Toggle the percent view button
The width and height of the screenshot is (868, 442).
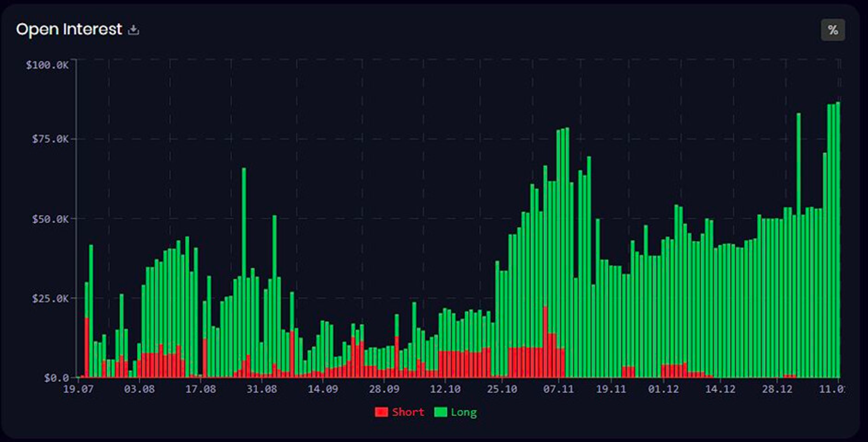(x=833, y=30)
